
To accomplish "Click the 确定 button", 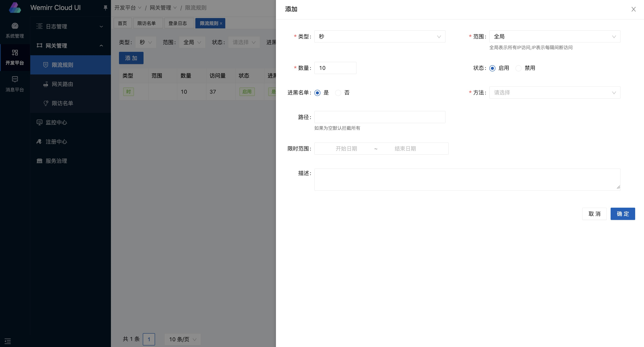I will [x=623, y=214].
